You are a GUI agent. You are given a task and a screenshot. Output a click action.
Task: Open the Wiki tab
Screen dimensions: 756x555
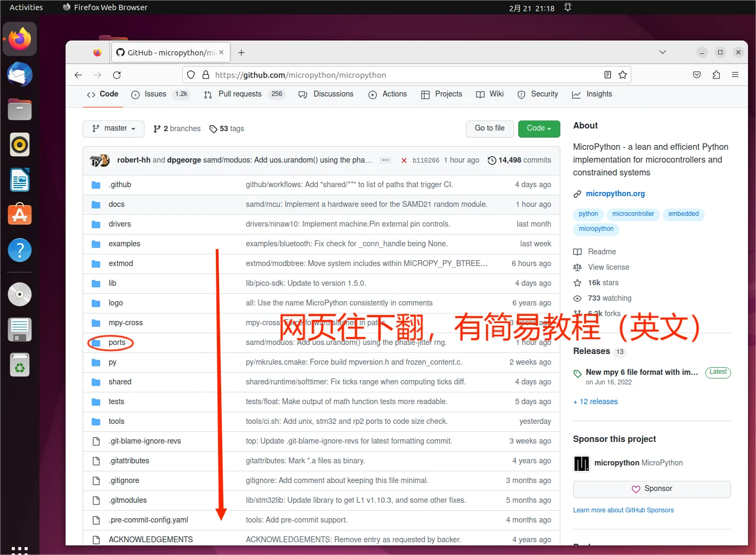(489, 94)
